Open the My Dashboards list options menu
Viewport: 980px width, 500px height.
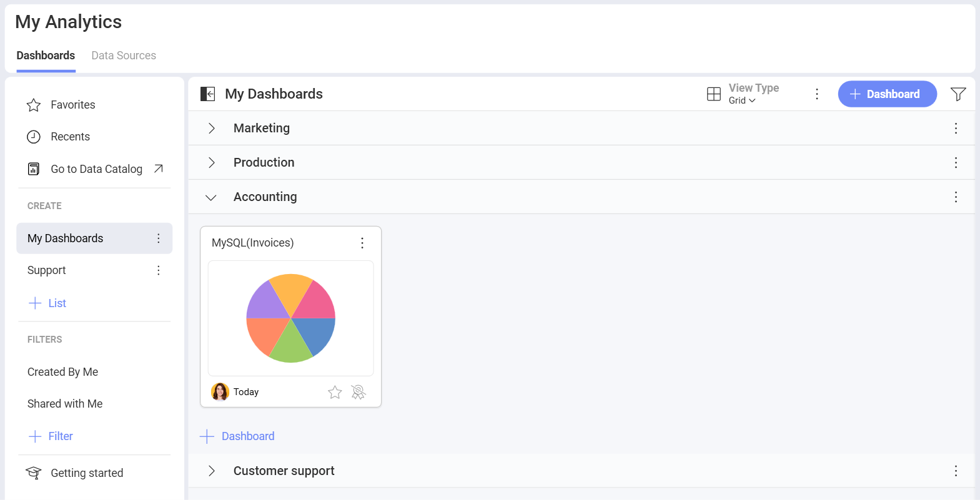[159, 238]
